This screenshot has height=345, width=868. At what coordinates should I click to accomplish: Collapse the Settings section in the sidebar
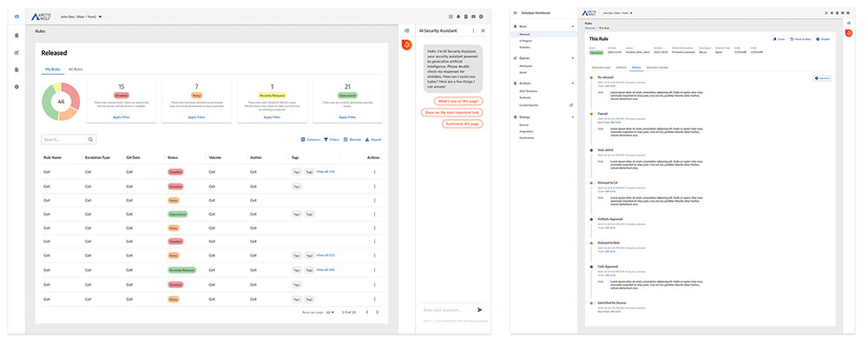pyautogui.click(x=572, y=117)
